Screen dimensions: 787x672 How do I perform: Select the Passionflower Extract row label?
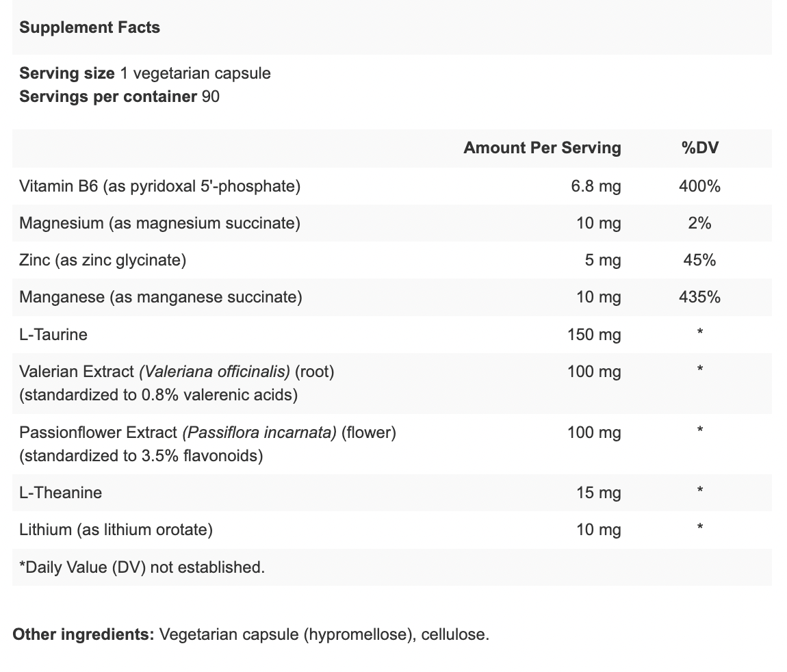pyautogui.click(x=208, y=443)
